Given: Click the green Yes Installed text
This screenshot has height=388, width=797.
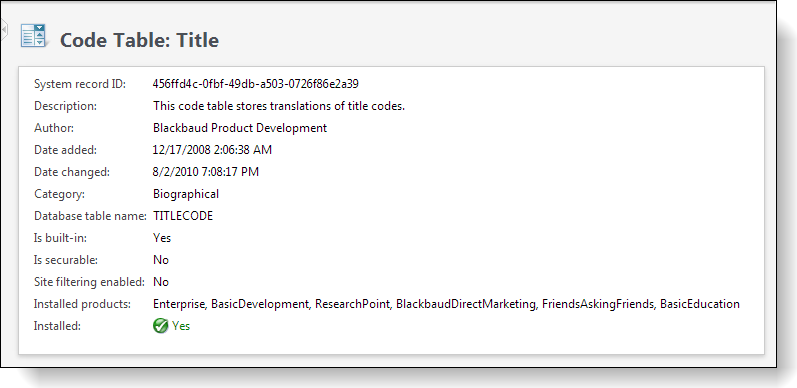Looking at the screenshot, I should coord(181,326).
